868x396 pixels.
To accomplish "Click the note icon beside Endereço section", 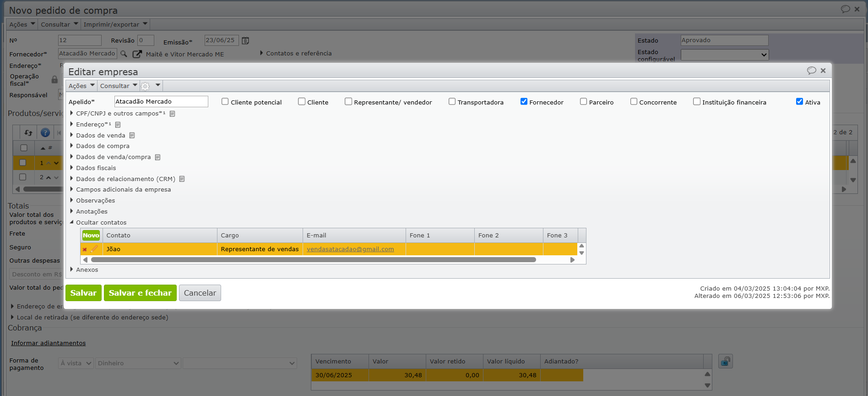I will (x=118, y=125).
